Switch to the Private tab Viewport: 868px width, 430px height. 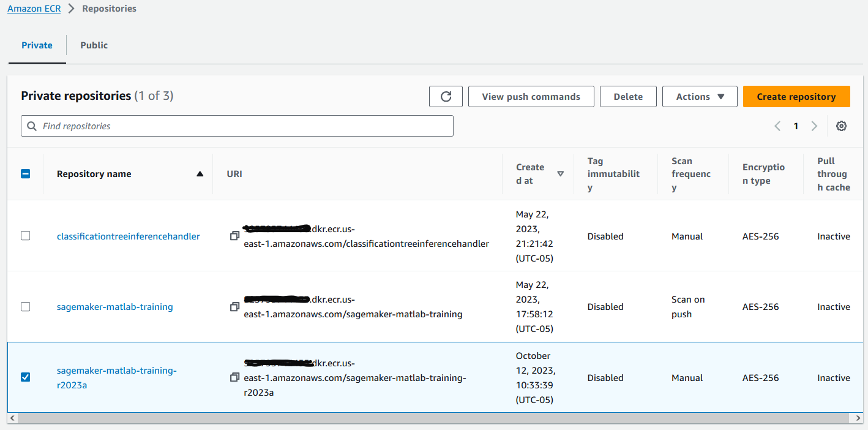37,45
